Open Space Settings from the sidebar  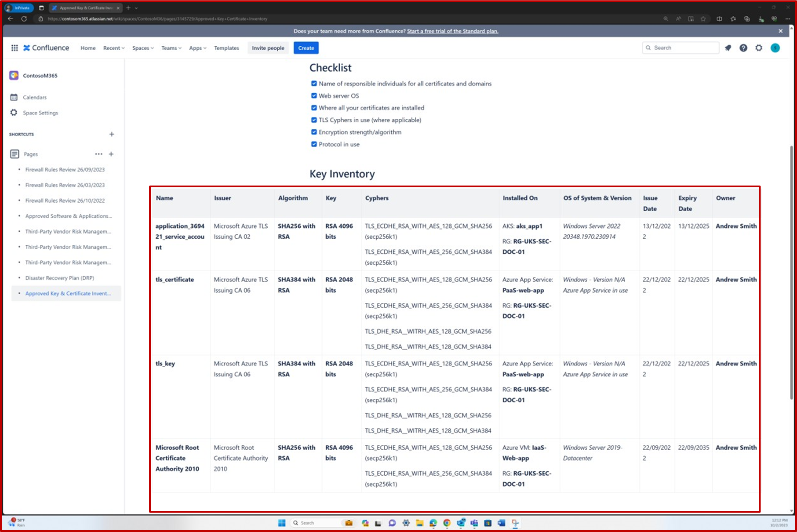[40, 113]
